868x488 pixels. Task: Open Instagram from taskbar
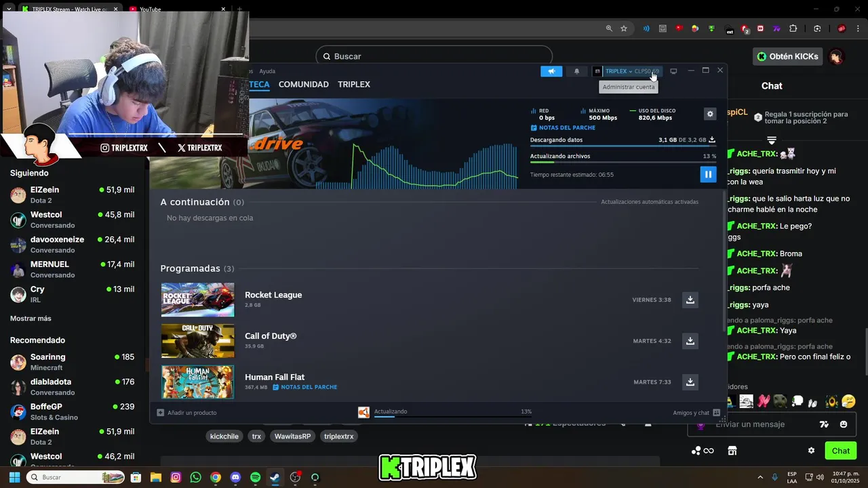176,477
